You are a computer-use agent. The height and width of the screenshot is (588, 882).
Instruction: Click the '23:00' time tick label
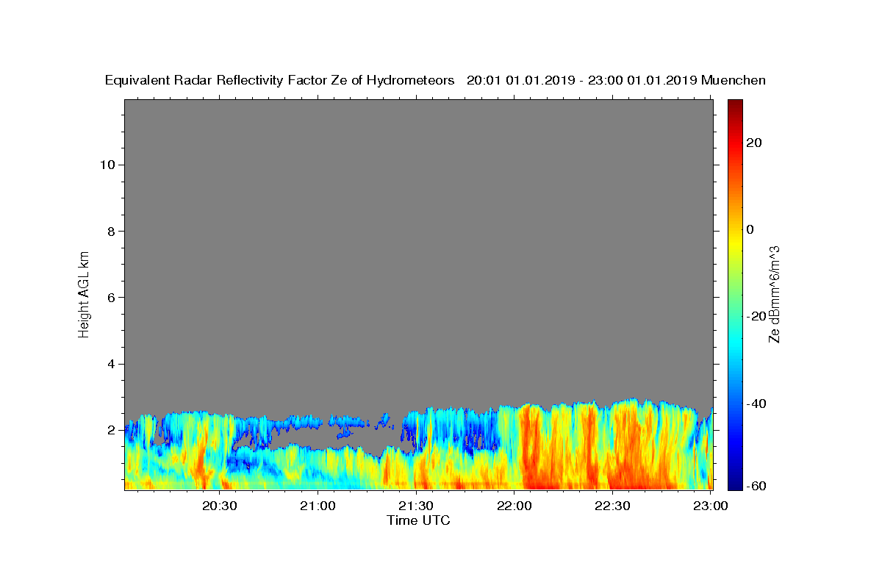pyautogui.click(x=711, y=506)
